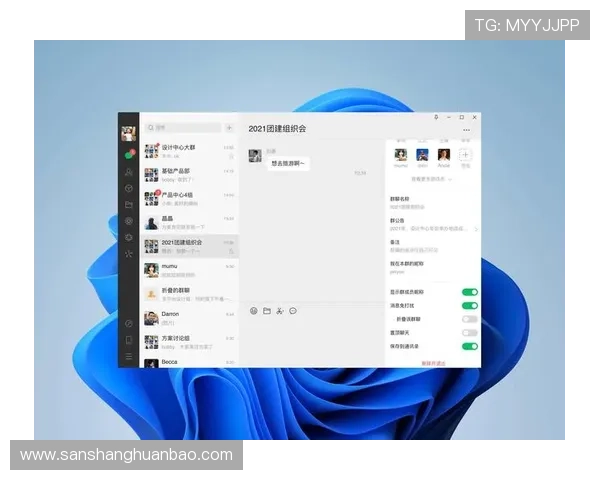
Task: Click the screenshot scissors icon
Action: pos(280,311)
